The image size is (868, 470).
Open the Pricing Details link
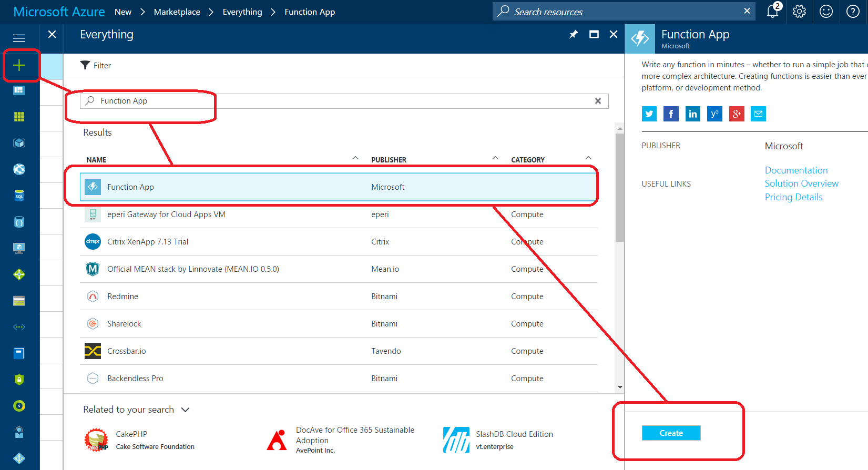793,197
